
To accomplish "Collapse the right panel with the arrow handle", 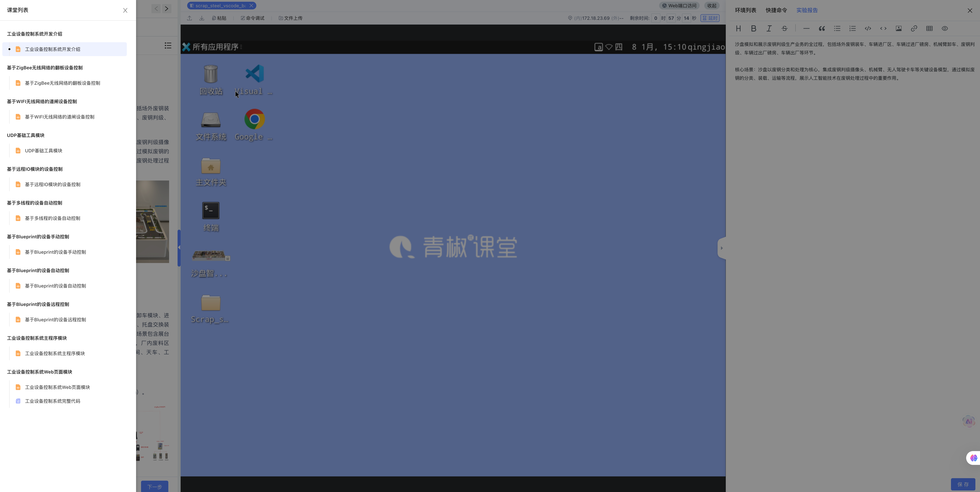I will 721,248.
